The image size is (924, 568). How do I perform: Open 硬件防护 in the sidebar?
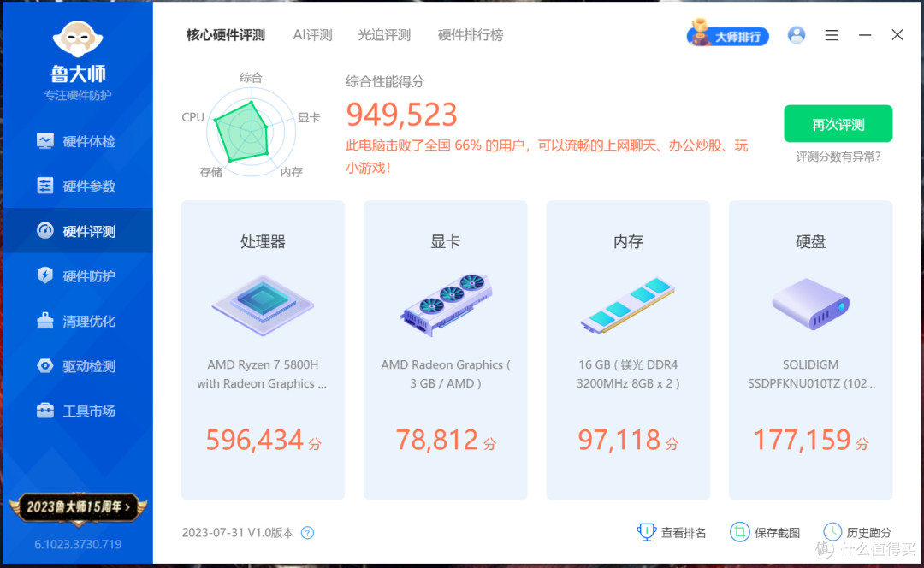[78, 275]
